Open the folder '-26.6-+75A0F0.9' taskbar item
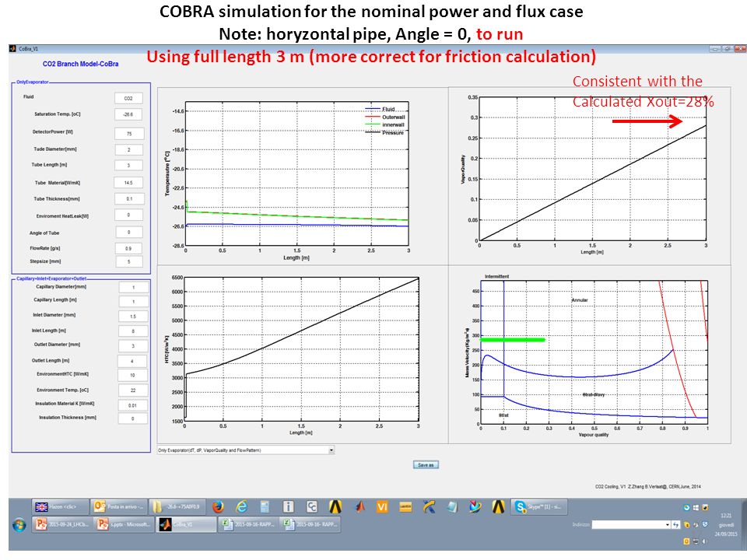This screenshot has width=747, height=560. [x=177, y=507]
